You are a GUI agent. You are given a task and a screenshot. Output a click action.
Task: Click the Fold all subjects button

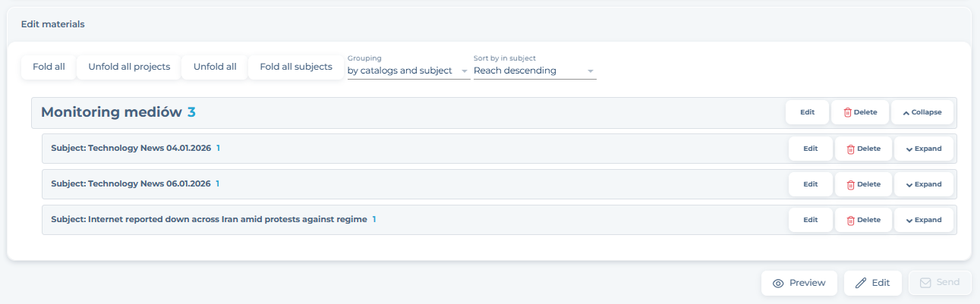point(296,67)
